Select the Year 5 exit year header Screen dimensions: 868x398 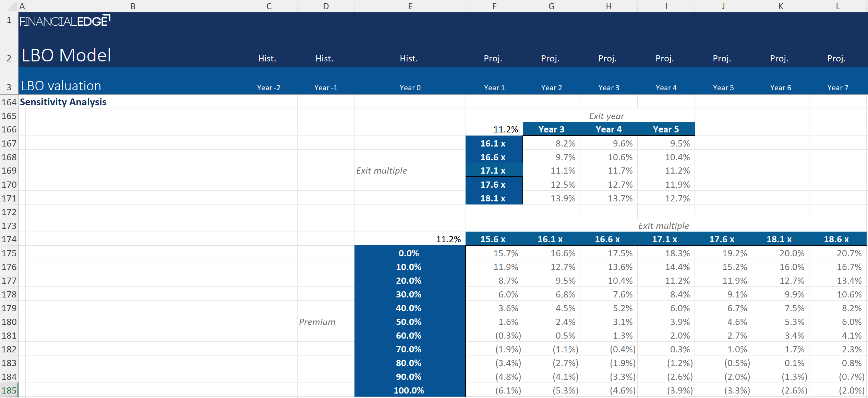(x=666, y=129)
